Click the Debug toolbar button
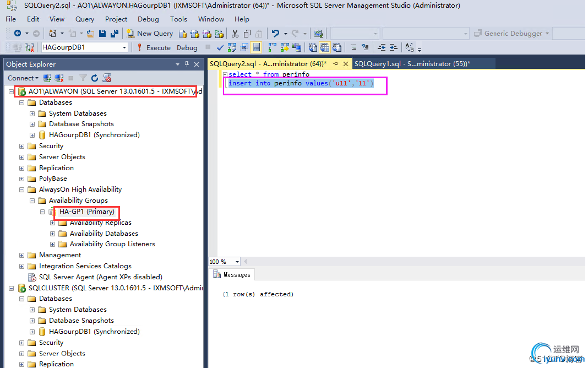 (x=187, y=47)
